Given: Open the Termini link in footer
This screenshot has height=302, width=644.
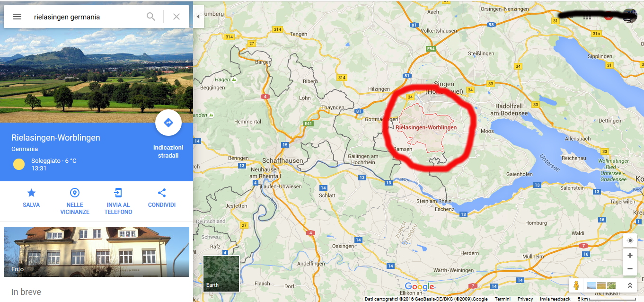Looking at the screenshot, I should (503, 299).
